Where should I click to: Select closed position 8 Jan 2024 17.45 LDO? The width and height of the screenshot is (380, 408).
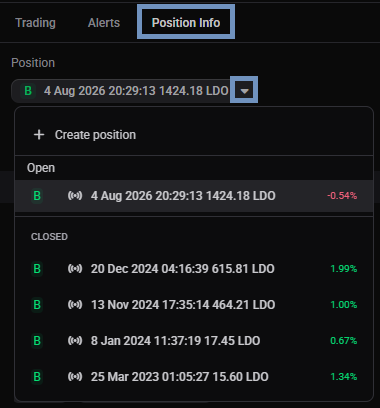(x=194, y=341)
